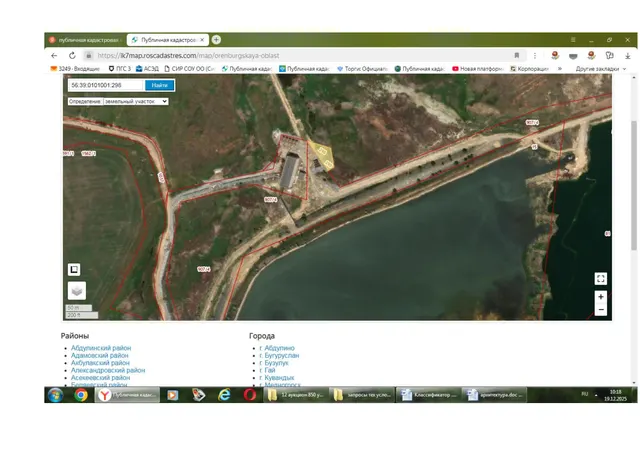
Task: Open the browser downloads arrow icon
Action: [628, 56]
